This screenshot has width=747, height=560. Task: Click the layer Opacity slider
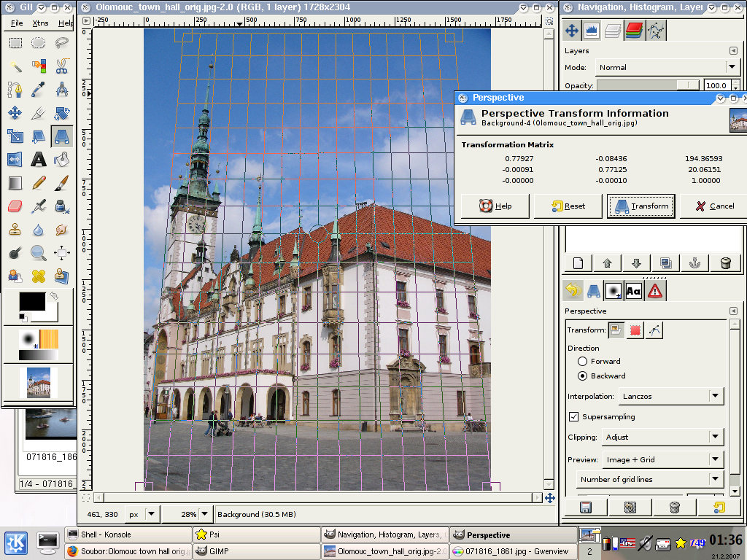coord(648,85)
